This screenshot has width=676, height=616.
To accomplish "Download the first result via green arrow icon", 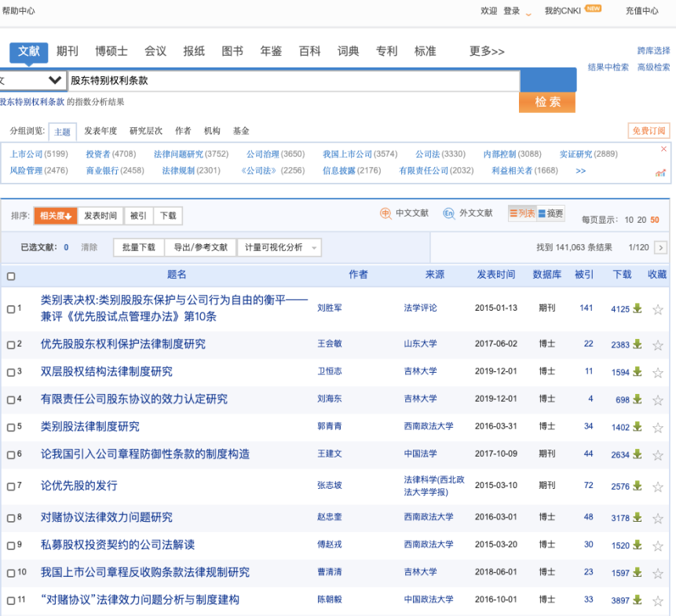I will tap(638, 308).
